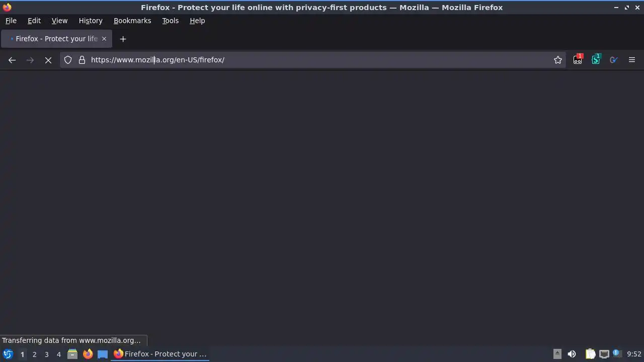This screenshot has height=362, width=644.
Task: Close the Firefox window
Action: [x=637, y=8]
